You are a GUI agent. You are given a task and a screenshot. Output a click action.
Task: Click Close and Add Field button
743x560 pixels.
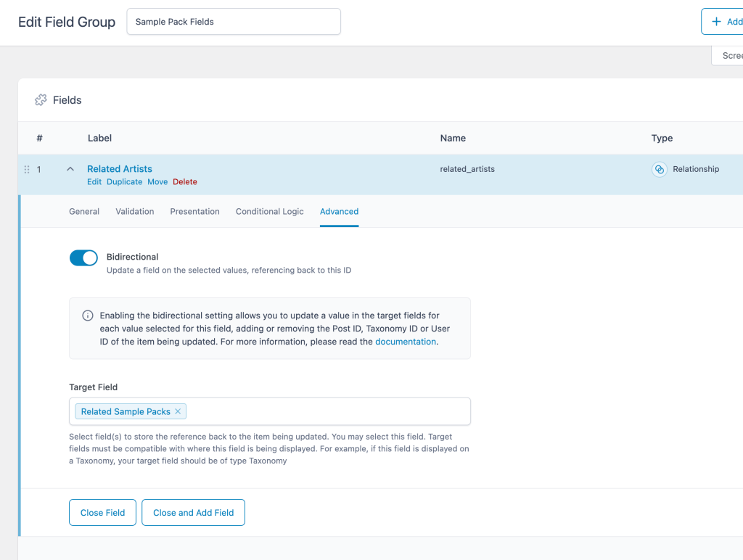(x=193, y=513)
